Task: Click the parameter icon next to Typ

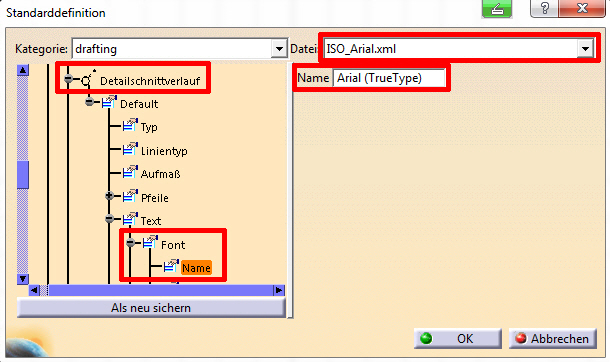Action: click(x=130, y=126)
